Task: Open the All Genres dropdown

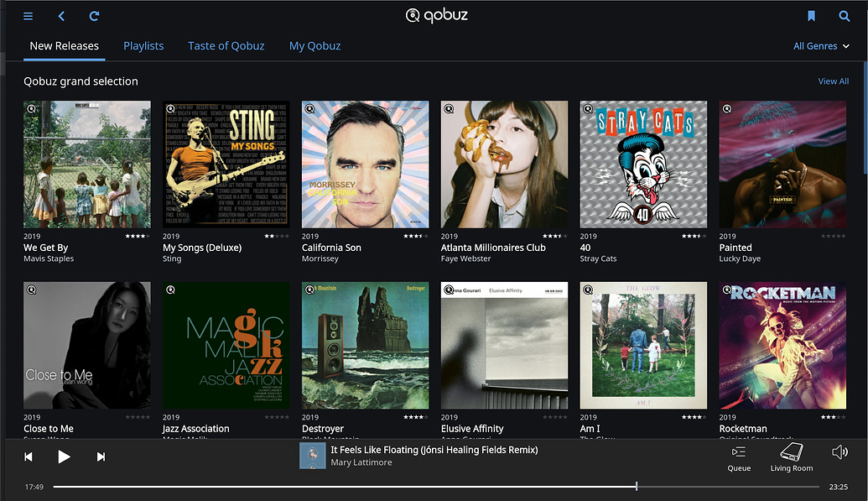Action: 820,46
